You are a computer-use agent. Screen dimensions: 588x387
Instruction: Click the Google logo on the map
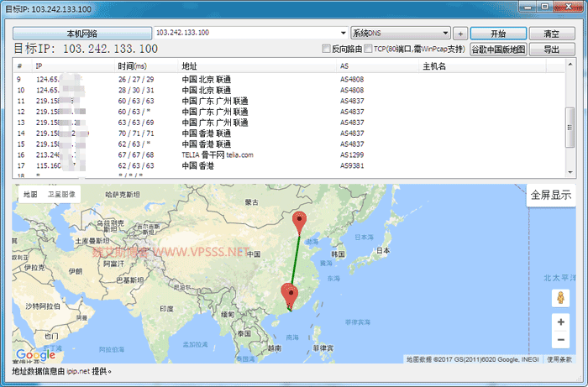[x=35, y=355]
